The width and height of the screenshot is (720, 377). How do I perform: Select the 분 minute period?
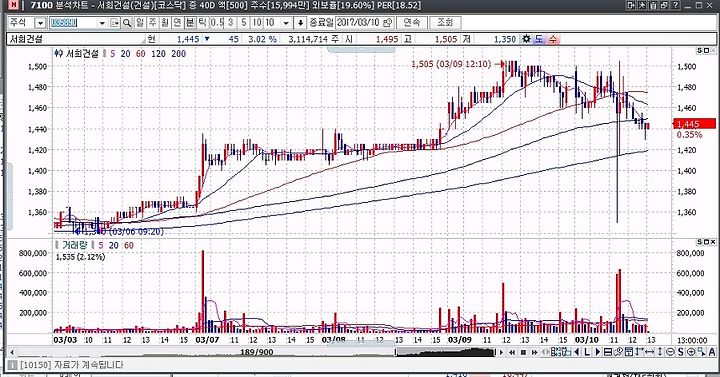190,23
